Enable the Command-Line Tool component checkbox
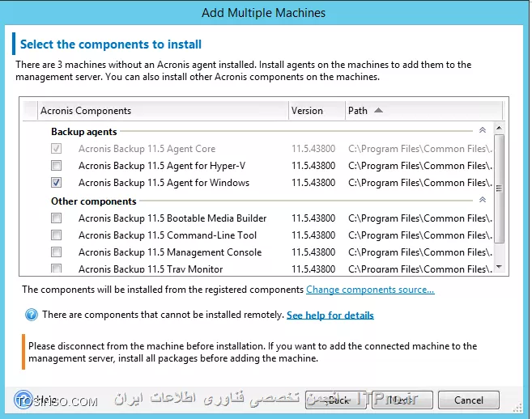 click(x=57, y=235)
